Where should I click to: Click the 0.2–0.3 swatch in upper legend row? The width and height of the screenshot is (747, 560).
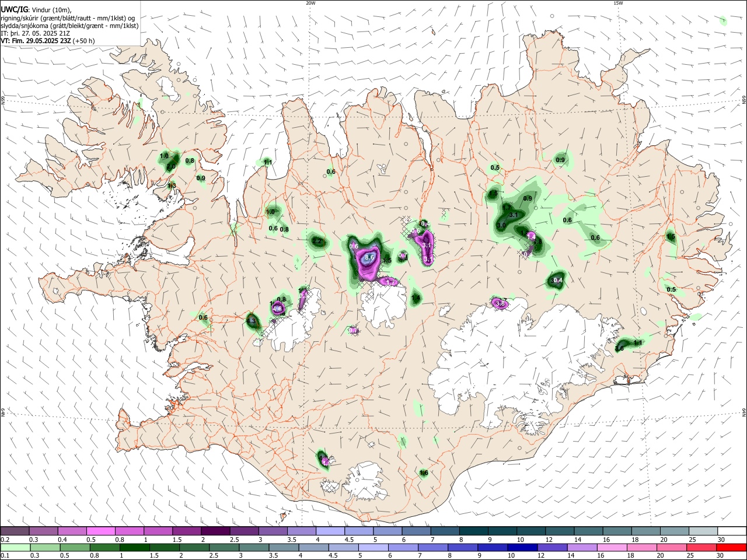(15, 531)
